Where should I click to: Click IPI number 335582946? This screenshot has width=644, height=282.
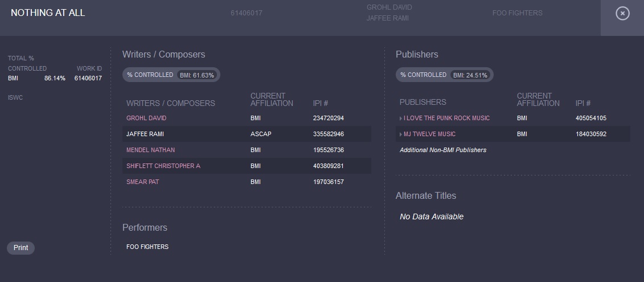point(328,134)
